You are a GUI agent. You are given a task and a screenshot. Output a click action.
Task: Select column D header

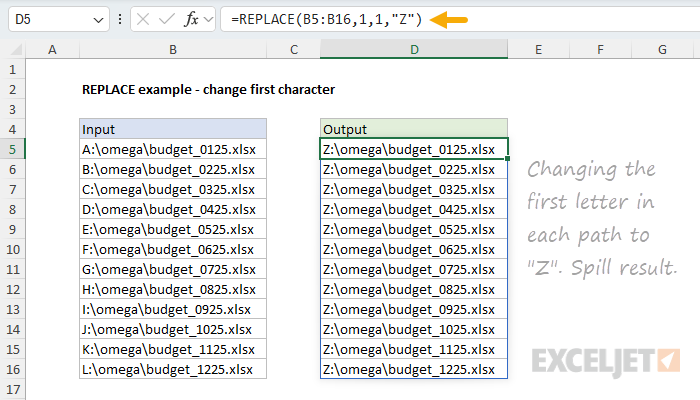point(414,49)
